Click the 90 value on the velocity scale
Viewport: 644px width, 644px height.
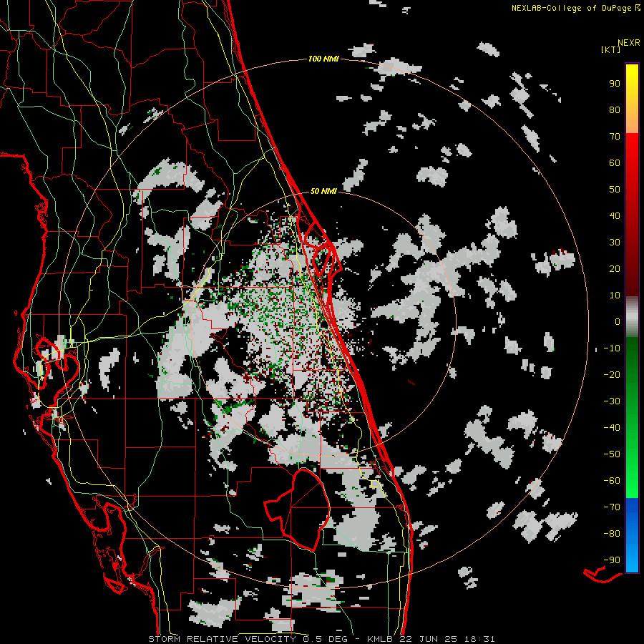[x=615, y=84]
